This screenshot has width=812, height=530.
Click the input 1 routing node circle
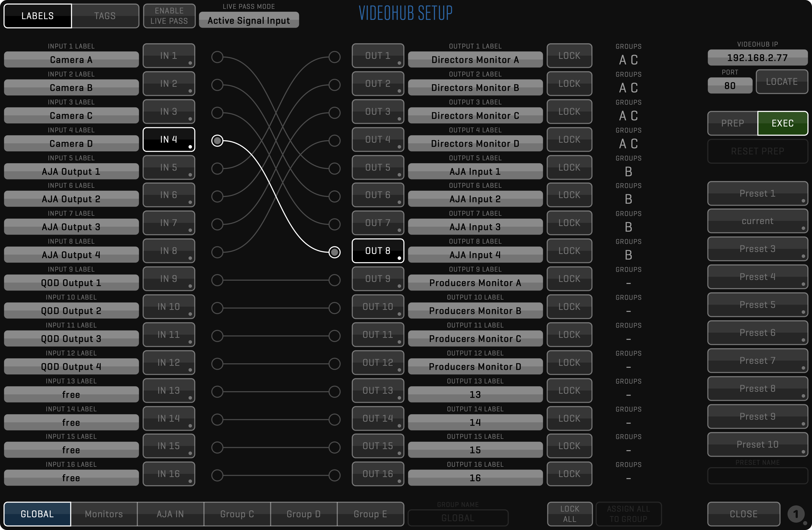pos(217,57)
